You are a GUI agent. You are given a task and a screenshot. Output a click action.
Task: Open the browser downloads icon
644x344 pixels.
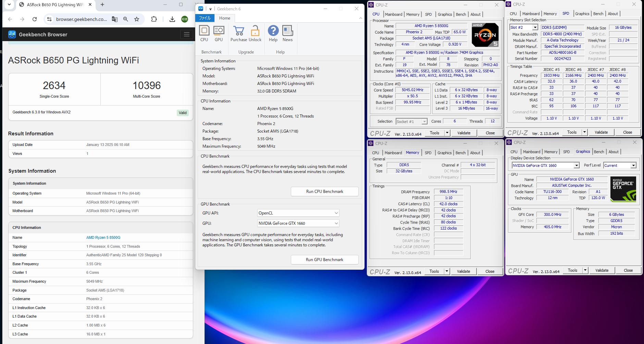pos(172,19)
